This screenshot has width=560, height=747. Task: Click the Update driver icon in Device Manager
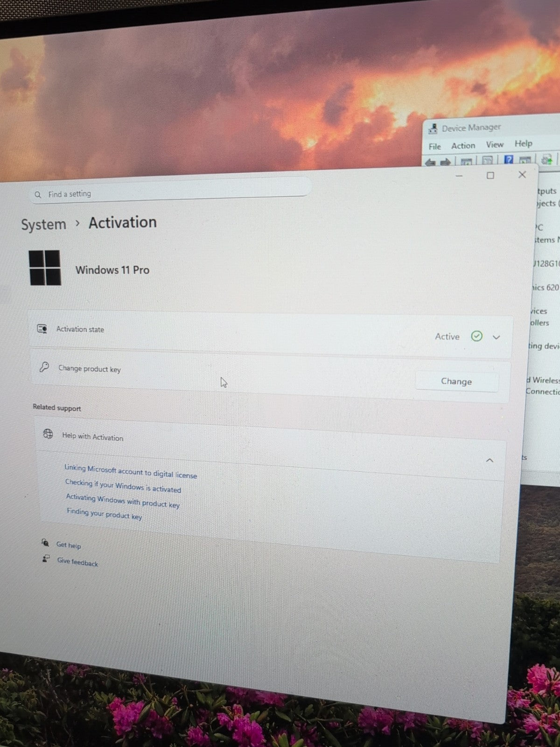click(547, 159)
